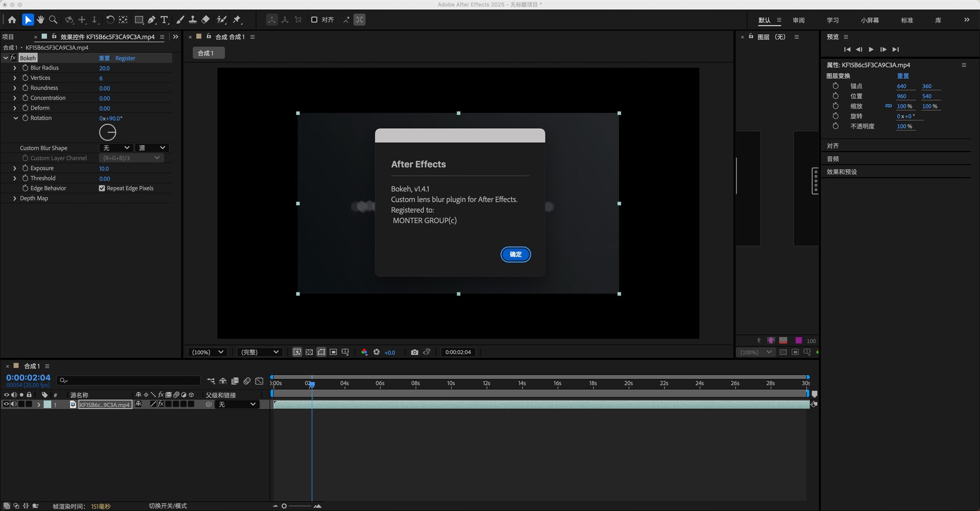Select the Hand tool
Viewport: 980px width, 511px height.
(40, 20)
